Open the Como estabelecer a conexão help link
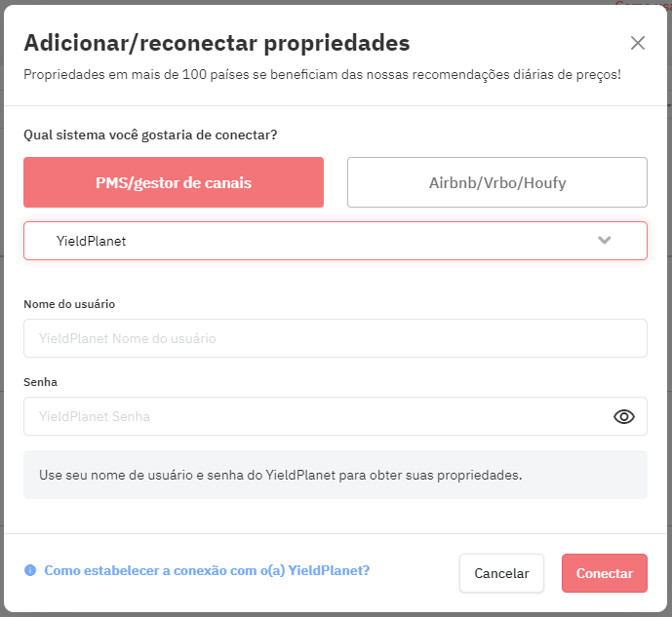 [207, 570]
